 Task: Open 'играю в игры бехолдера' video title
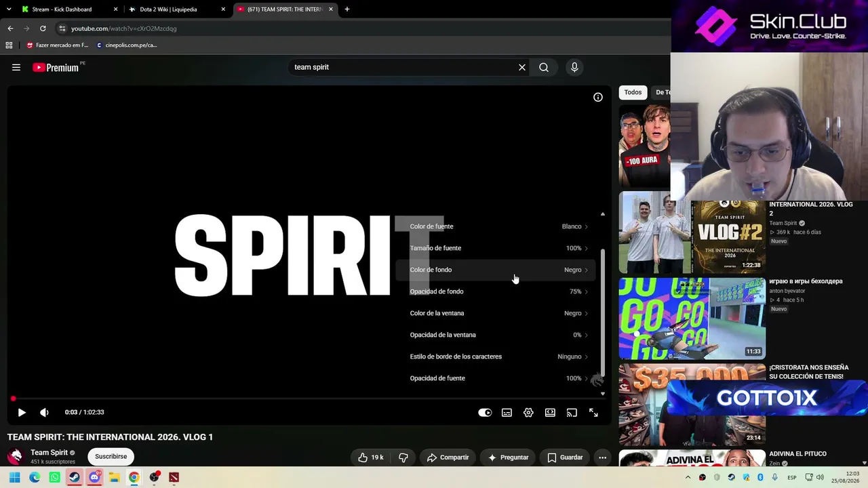click(x=806, y=281)
